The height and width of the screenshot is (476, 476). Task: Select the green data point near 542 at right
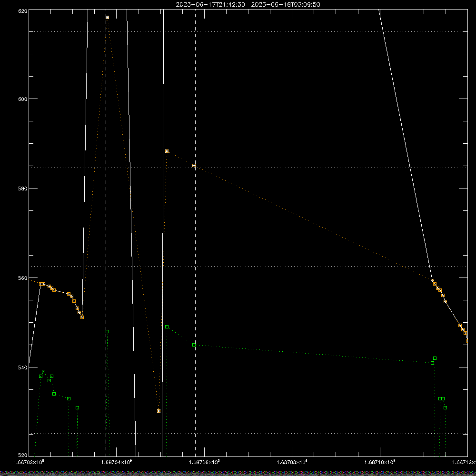click(435, 358)
